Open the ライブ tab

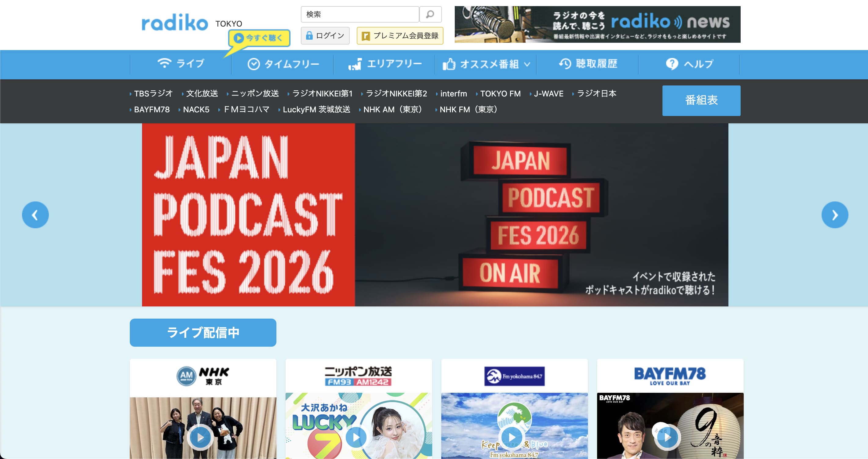pyautogui.click(x=181, y=64)
